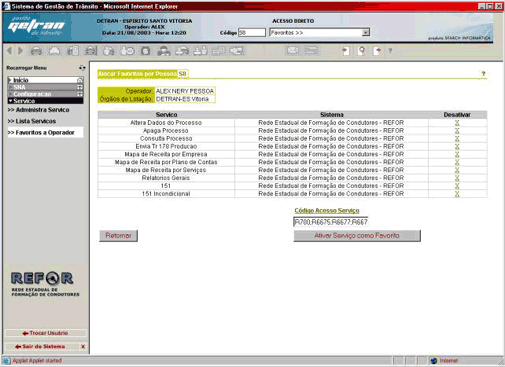Deactivate the Apaga Processo favorite
The height and width of the screenshot is (367, 505).
[x=457, y=131]
